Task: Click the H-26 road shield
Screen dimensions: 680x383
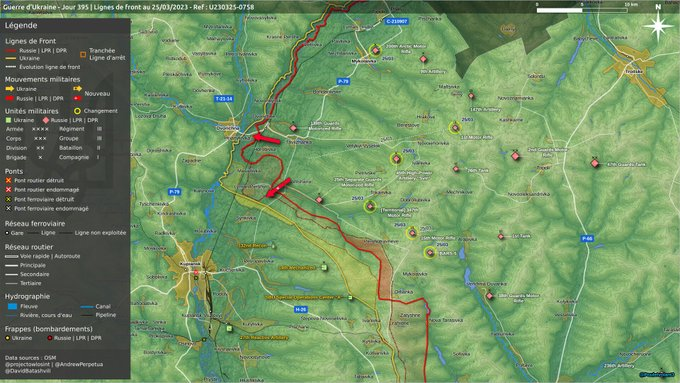Action: pos(301,309)
